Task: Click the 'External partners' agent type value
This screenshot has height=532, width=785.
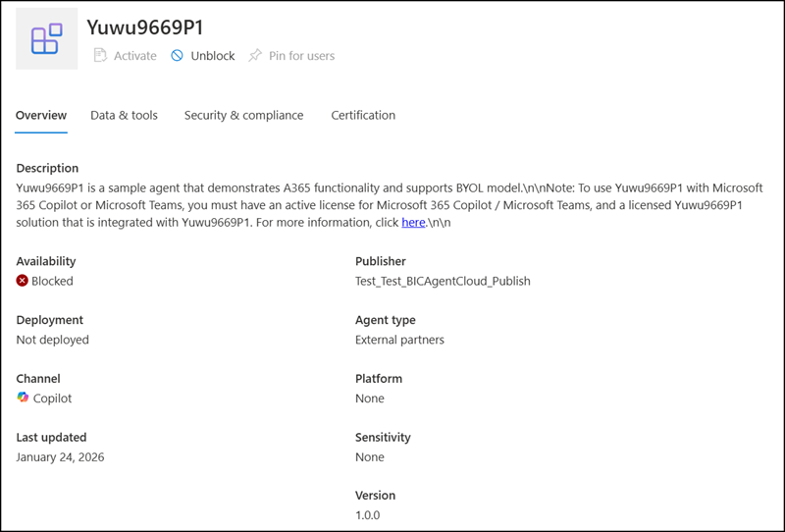Action: [x=399, y=340]
